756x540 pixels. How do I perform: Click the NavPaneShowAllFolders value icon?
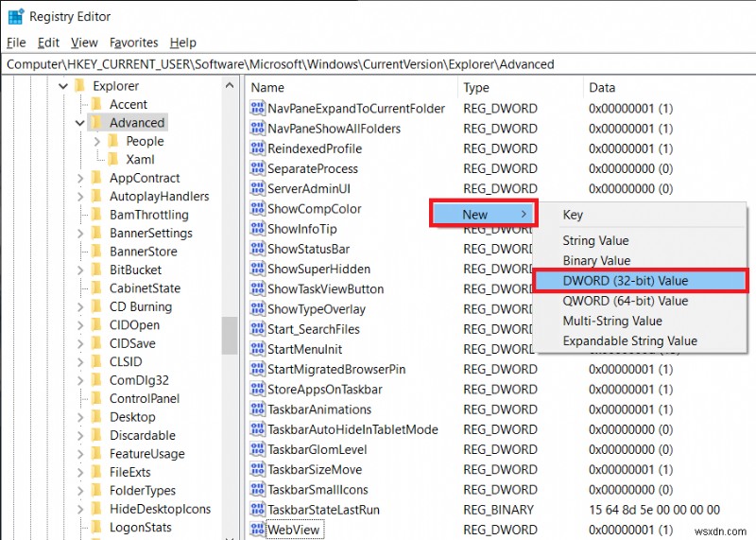pyautogui.click(x=257, y=129)
